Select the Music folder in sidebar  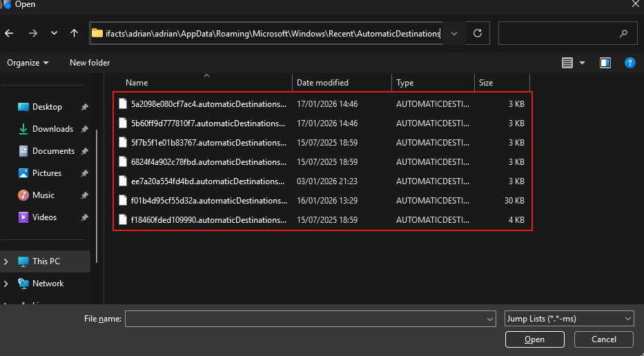click(43, 195)
